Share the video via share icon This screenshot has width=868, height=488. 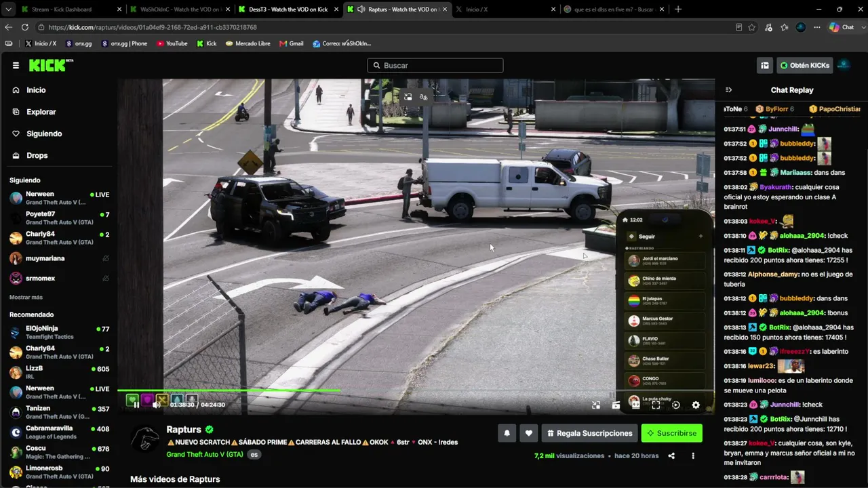coord(671,456)
